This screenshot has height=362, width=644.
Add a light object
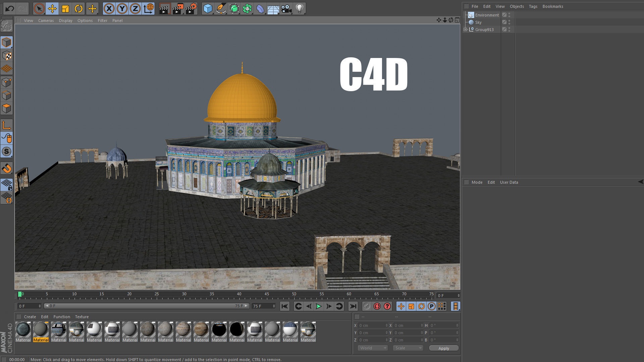(x=300, y=8)
